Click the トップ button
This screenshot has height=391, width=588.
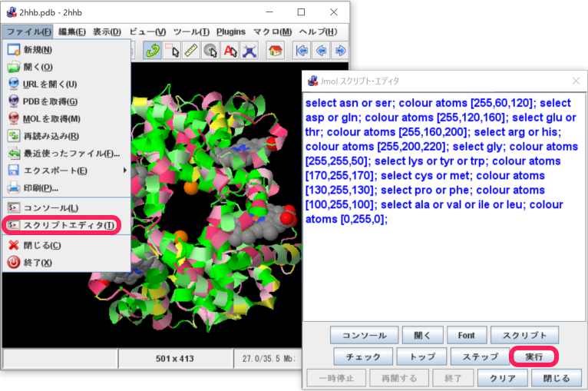click(422, 356)
